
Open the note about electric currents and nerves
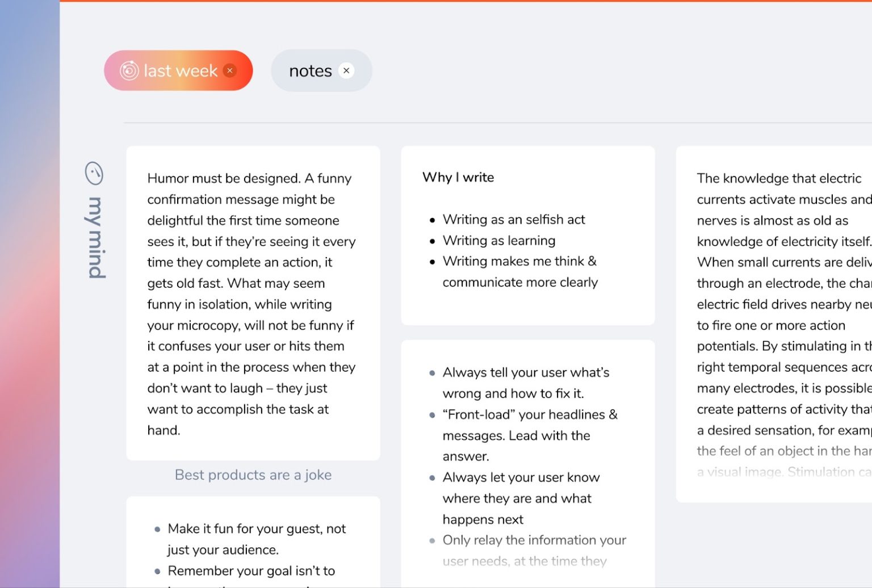point(783,324)
